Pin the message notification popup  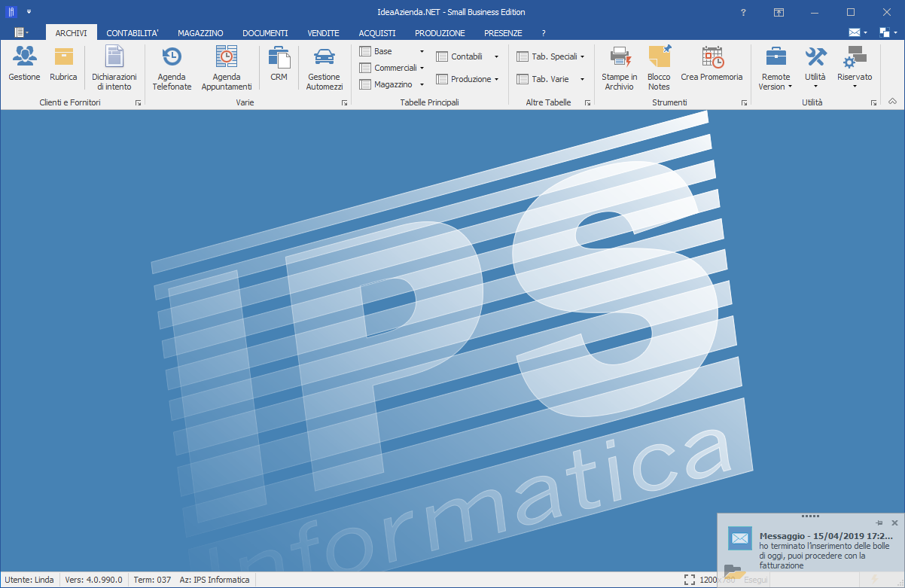point(879,522)
